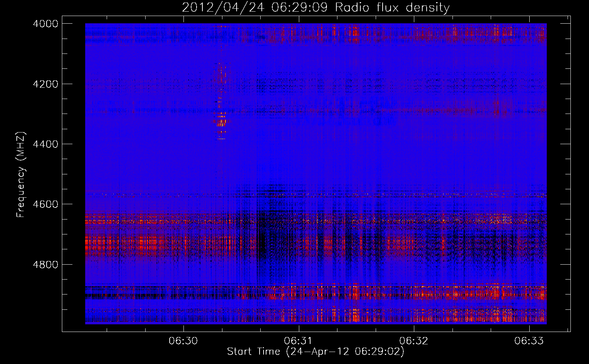
Task: Click the '4800' frequency axis label
Action: pyautogui.click(x=46, y=265)
